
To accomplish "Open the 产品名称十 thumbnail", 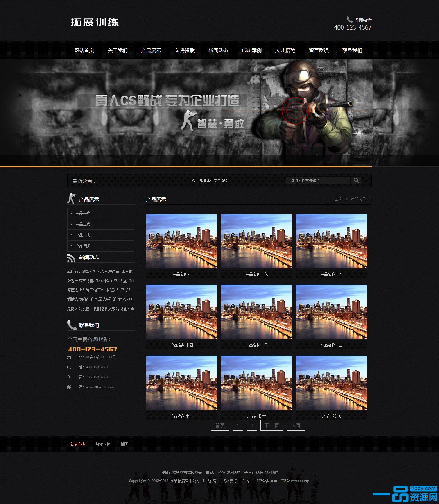I will [x=256, y=383].
